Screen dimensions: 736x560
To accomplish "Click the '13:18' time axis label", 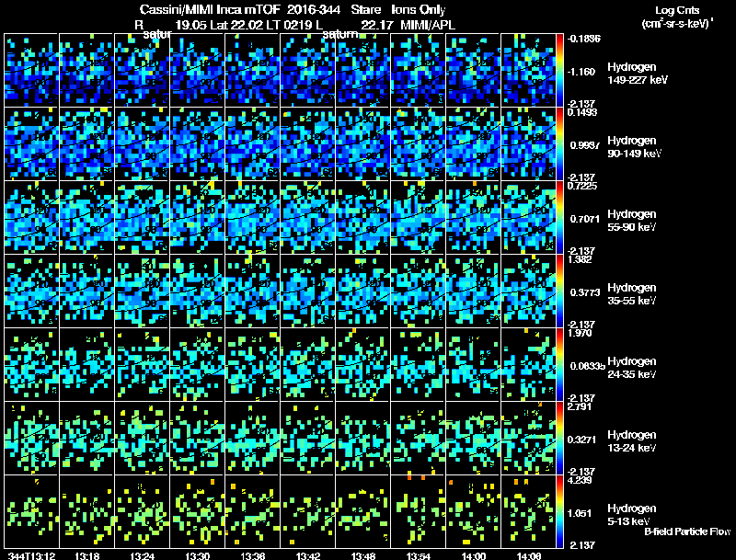I will (x=86, y=555).
